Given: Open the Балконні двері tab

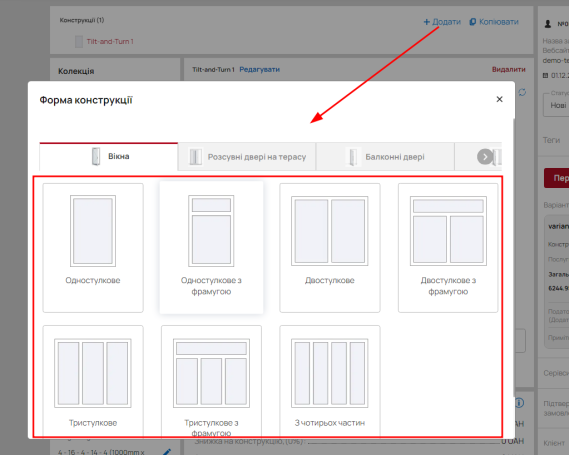Looking at the screenshot, I should pyautogui.click(x=385, y=157).
